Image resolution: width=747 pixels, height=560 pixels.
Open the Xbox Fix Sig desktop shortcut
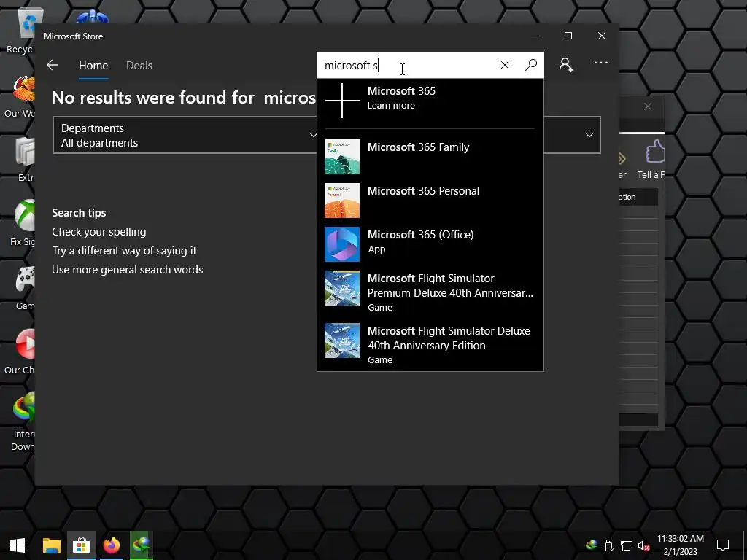click(x=23, y=223)
